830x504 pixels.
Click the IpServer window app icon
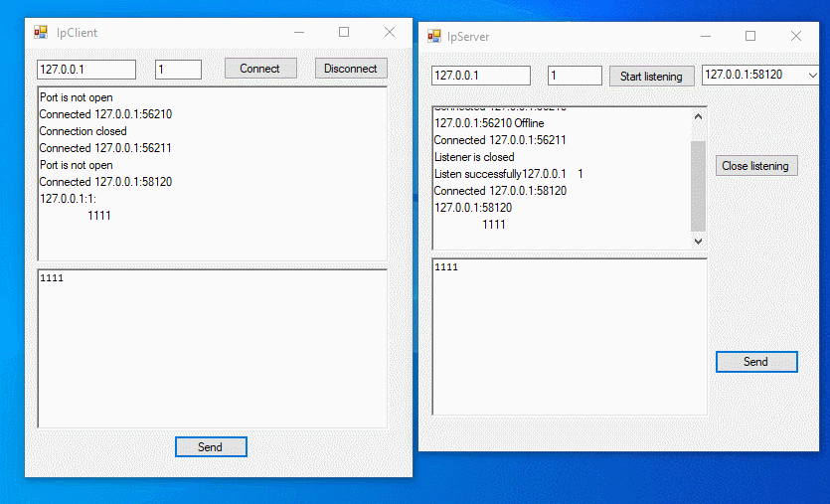point(434,36)
